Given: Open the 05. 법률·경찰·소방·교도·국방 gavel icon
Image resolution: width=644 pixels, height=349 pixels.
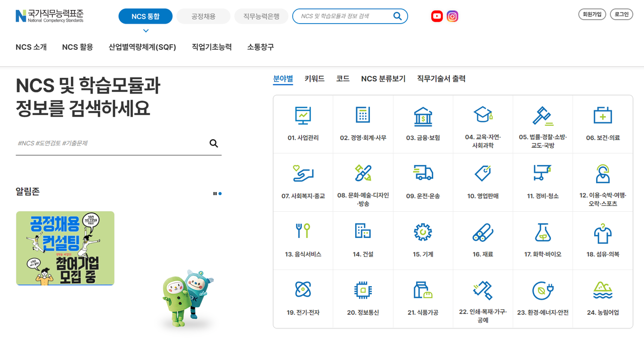Looking at the screenshot, I should 543,116.
